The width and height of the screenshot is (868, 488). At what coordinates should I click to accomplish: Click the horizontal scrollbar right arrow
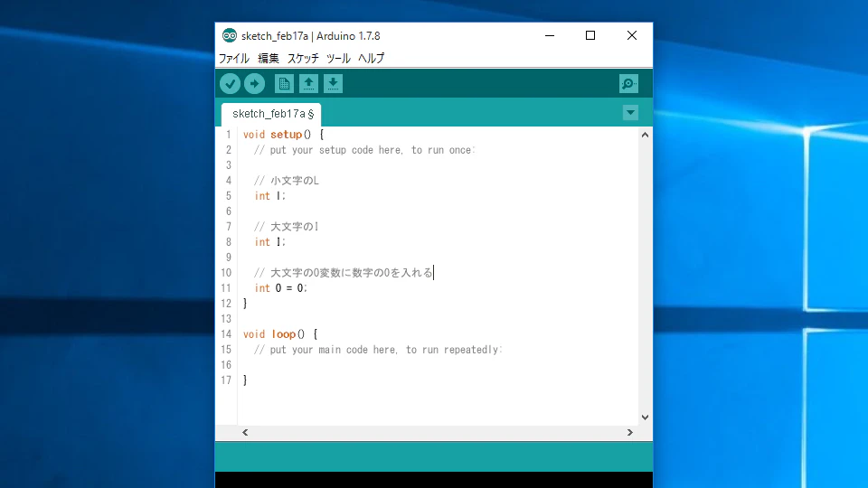click(x=629, y=433)
